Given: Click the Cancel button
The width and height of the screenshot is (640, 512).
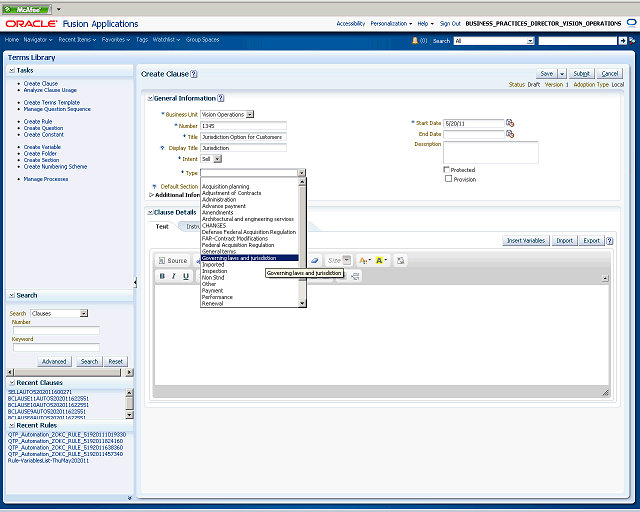Looking at the screenshot, I should (x=610, y=74).
